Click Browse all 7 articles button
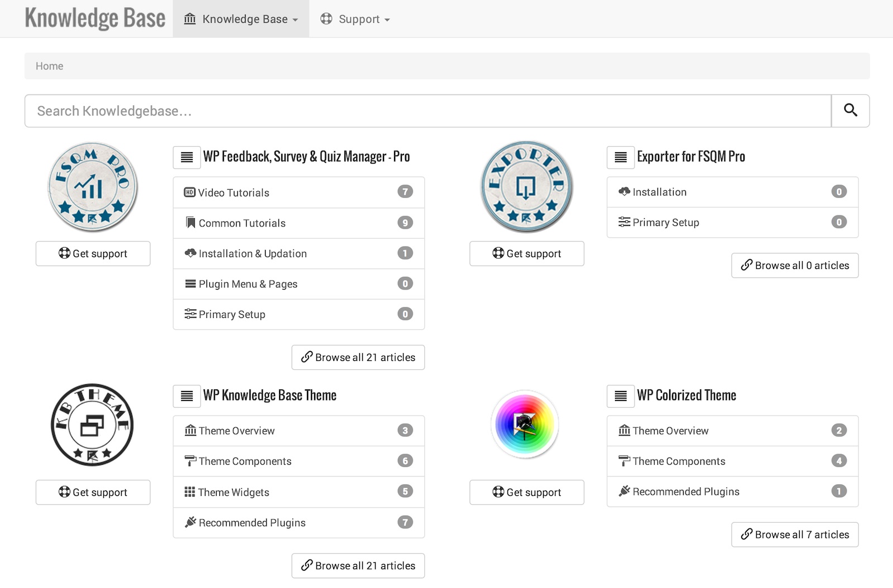 795,534
